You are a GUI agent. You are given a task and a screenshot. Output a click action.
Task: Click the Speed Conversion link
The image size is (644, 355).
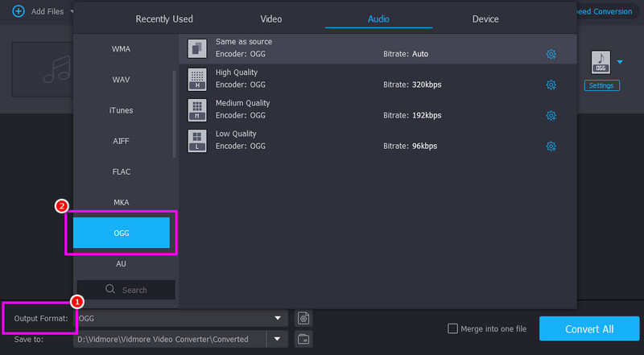click(x=605, y=11)
